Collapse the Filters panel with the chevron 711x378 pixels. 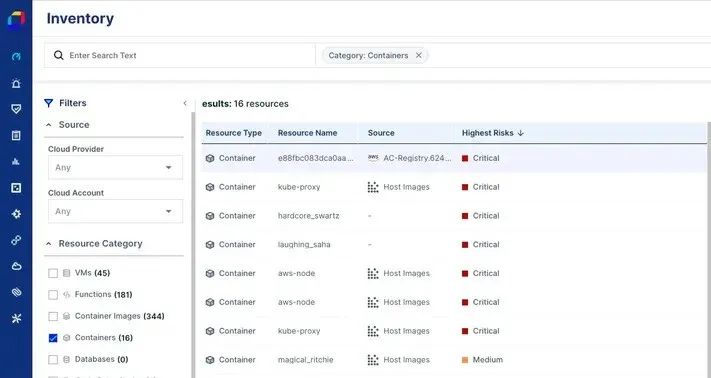pos(185,103)
